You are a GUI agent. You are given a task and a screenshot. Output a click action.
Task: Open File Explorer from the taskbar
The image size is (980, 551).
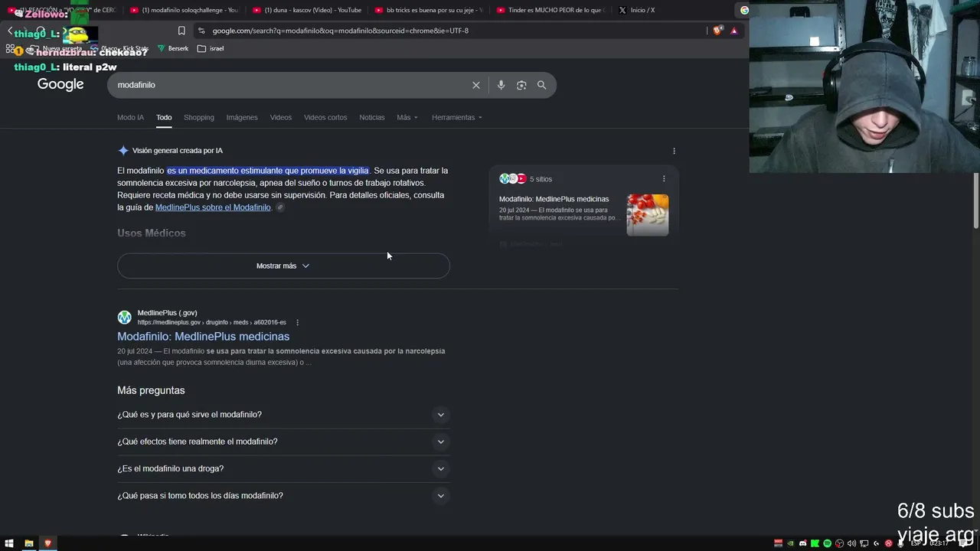coord(29,543)
